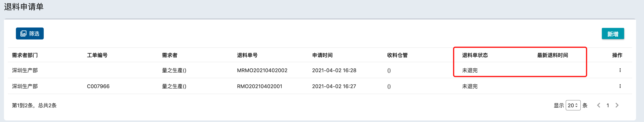This screenshot has width=644, height=122.
Task: Sort by 需求者部门 column header
Action: click(x=25, y=55)
